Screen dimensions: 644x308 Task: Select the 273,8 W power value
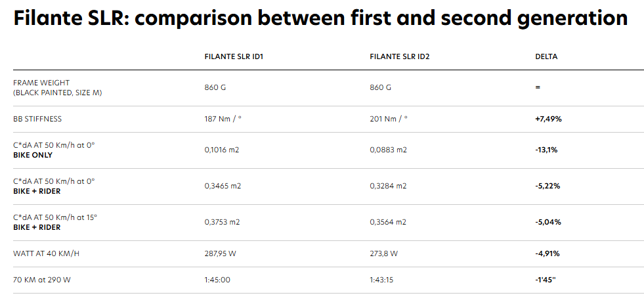(x=384, y=253)
